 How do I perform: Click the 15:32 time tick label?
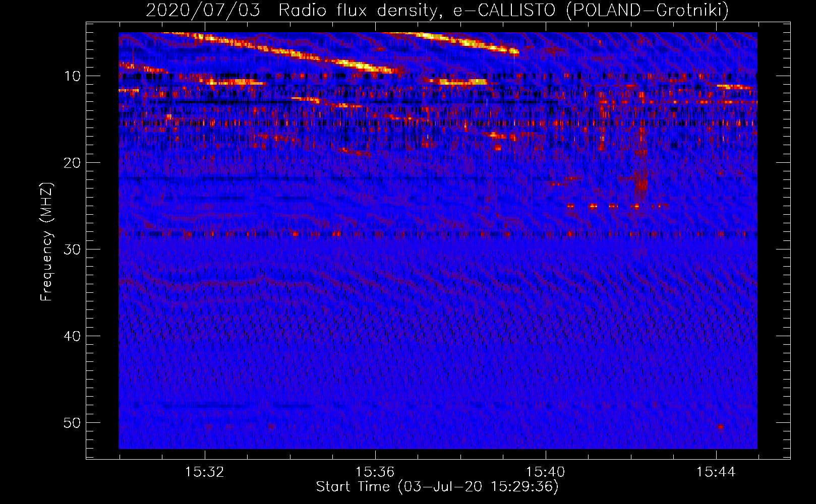(x=204, y=472)
